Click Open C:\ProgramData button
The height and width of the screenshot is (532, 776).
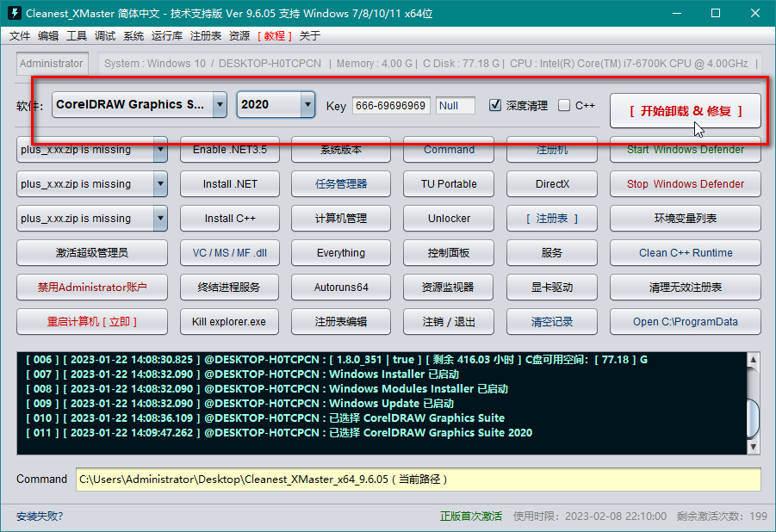686,322
